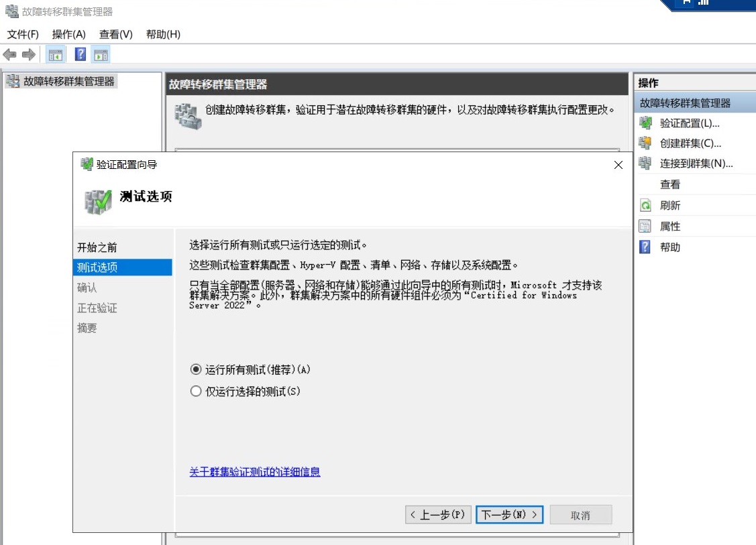This screenshot has height=545, width=756.
Task: Open the 查看 submenu in actions pane
Action: click(x=669, y=184)
